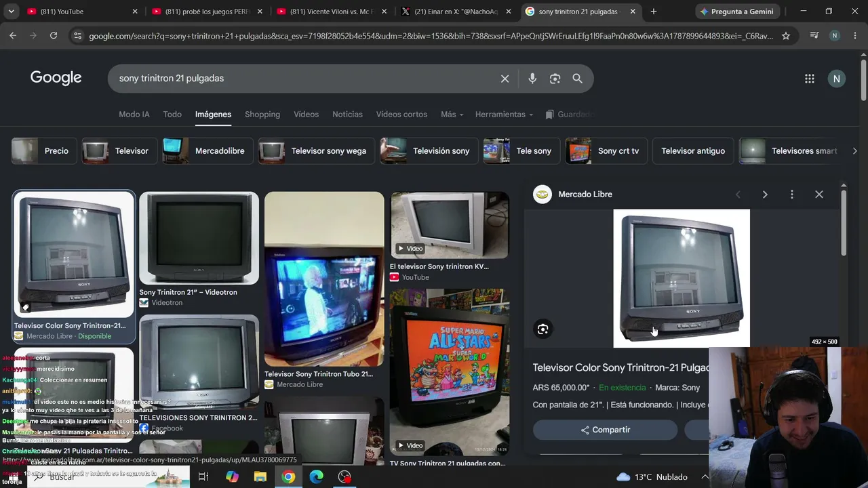The image size is (868, 488).
Task: Open the recording app on the taskbar
Action: pyautogui.click(x=345, y=477)
